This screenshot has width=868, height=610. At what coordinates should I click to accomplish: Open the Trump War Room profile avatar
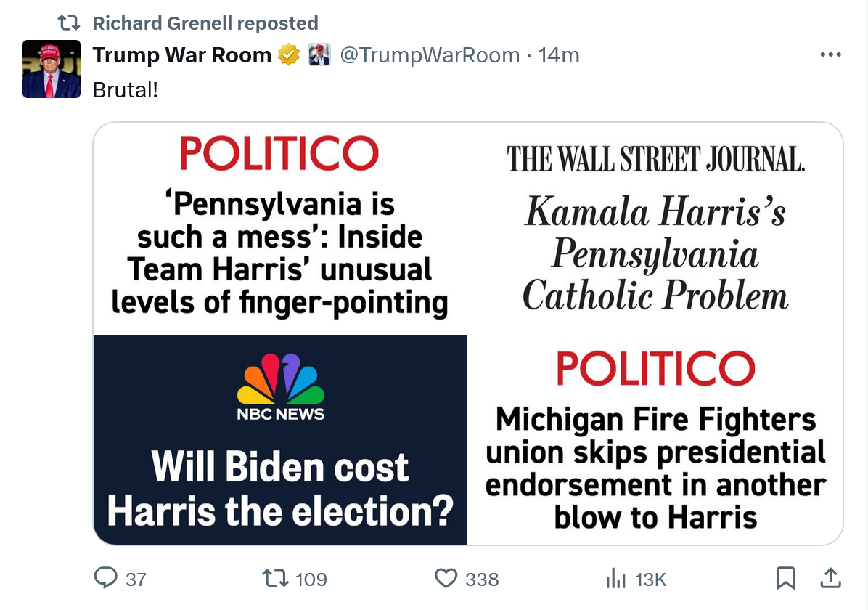52,70
